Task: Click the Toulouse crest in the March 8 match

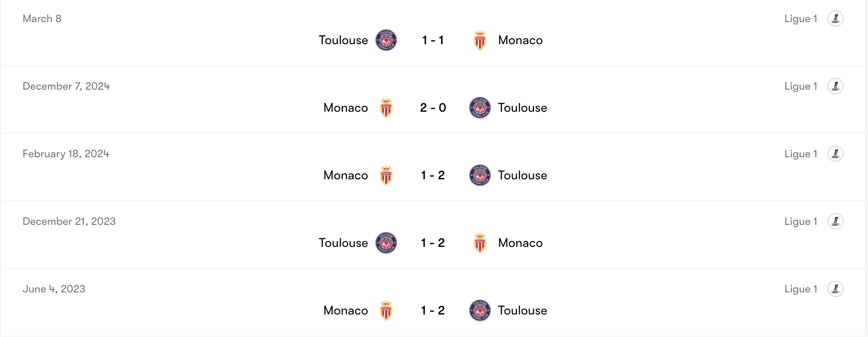Action: [386, 40]
